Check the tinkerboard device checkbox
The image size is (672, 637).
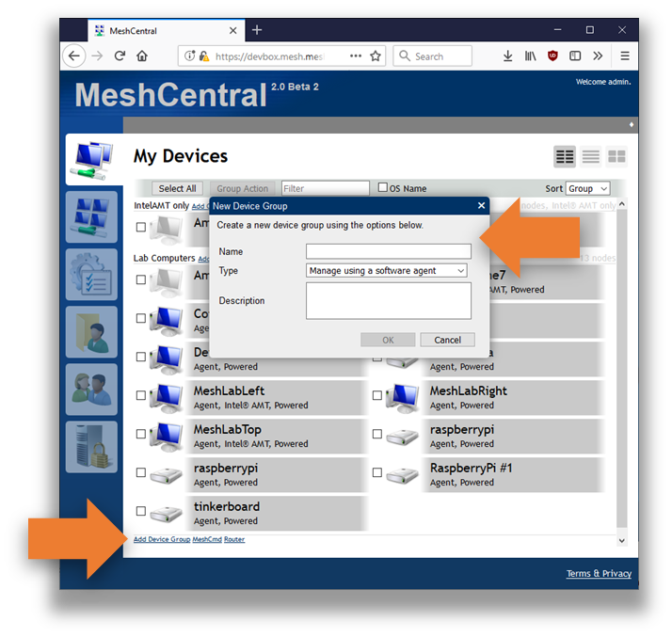click(141, 512)
